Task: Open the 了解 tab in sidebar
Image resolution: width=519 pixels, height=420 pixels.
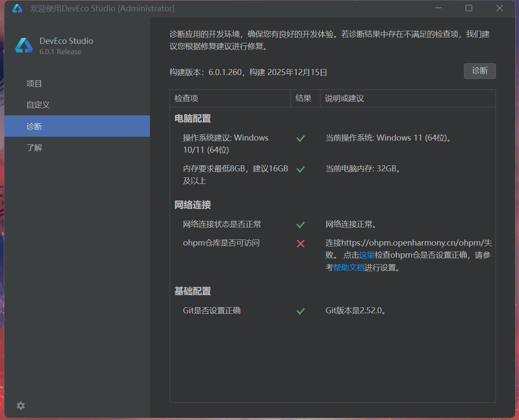Action: click(77, 148)
